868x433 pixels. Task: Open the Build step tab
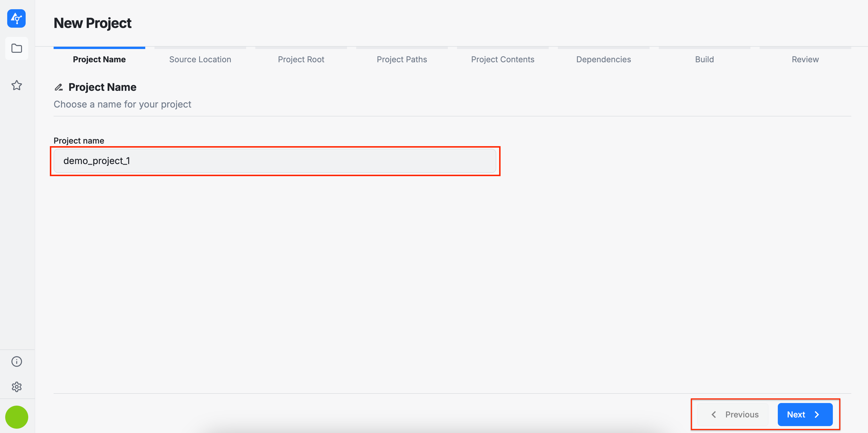704,59
